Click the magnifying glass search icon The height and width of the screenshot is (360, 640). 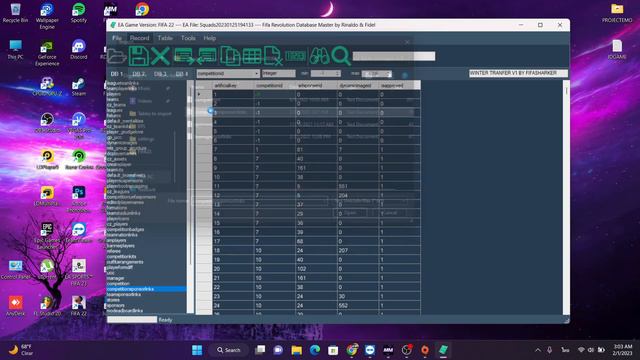(340, 56)
